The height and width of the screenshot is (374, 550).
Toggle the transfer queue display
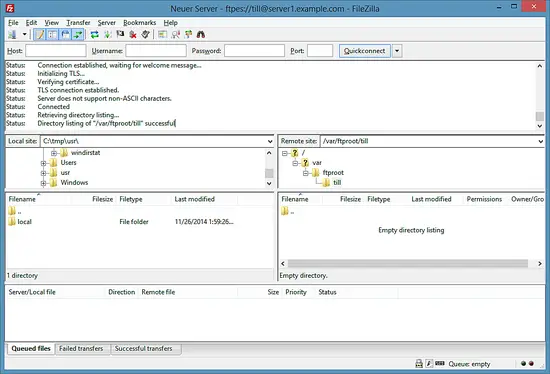(x=78, y=34)
